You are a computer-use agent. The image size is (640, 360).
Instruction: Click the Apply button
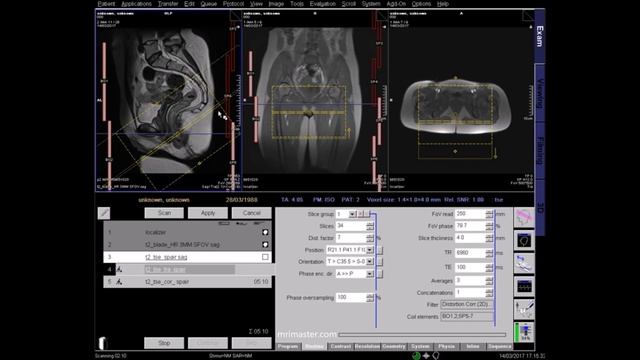pyautogui.click(x=208, y=213)
